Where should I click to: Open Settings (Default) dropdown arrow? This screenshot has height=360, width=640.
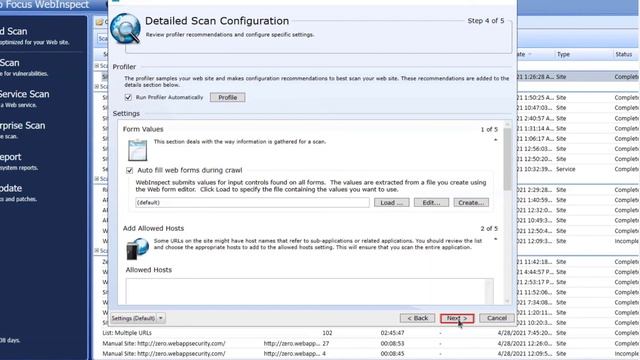pyautogui.click(x=161, y=318)
